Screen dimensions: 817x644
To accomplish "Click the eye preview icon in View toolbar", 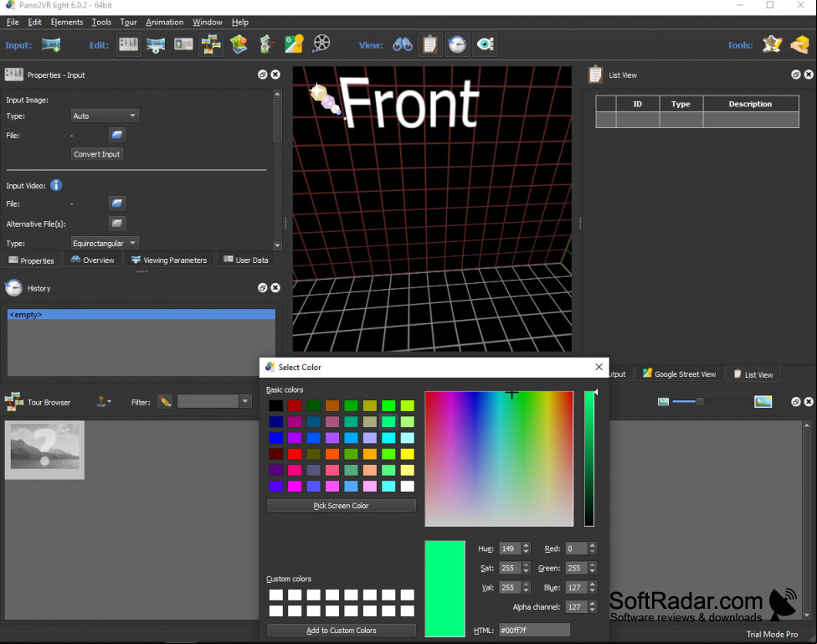I will [x=486, y=44].
